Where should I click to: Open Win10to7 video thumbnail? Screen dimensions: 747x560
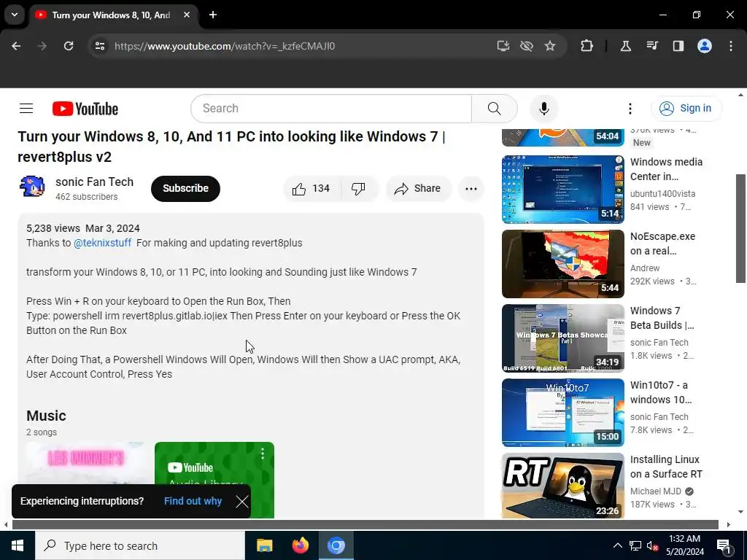(x=562, y=413)
